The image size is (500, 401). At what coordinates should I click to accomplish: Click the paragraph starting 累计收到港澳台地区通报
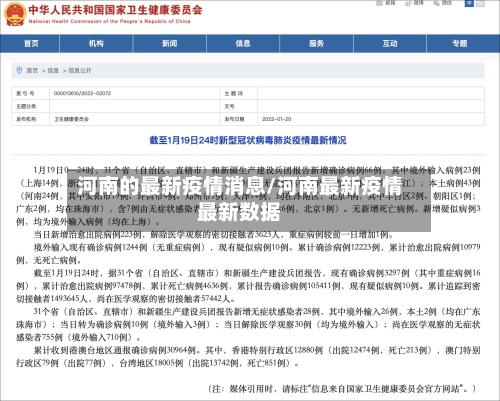pyautogui.click(x=248, y=357)
